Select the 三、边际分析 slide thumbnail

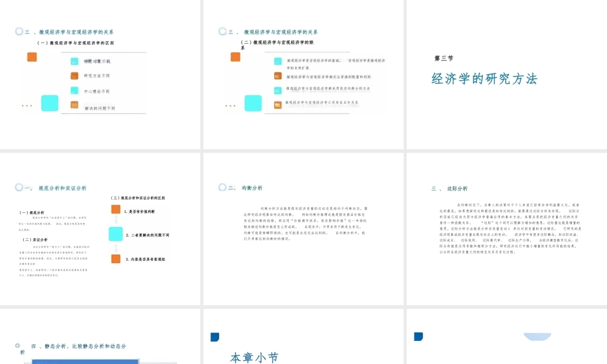tap(507, 229)
